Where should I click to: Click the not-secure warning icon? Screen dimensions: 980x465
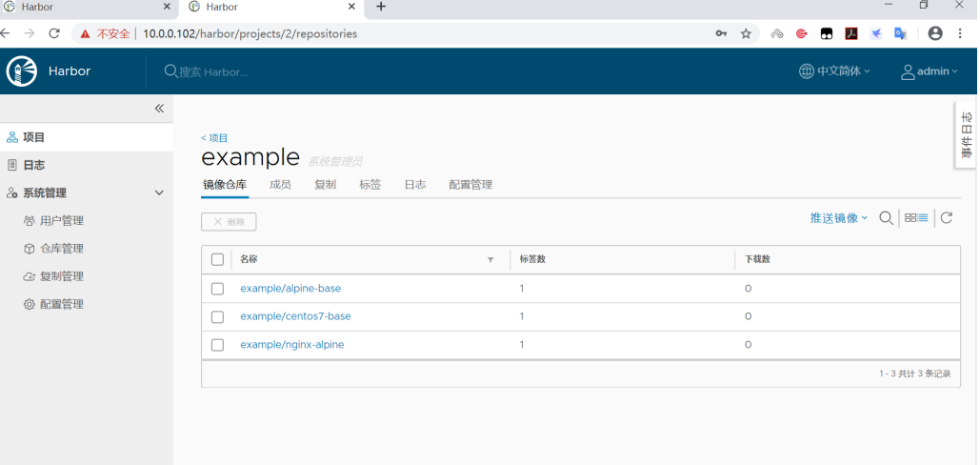(x=85, y=33)
